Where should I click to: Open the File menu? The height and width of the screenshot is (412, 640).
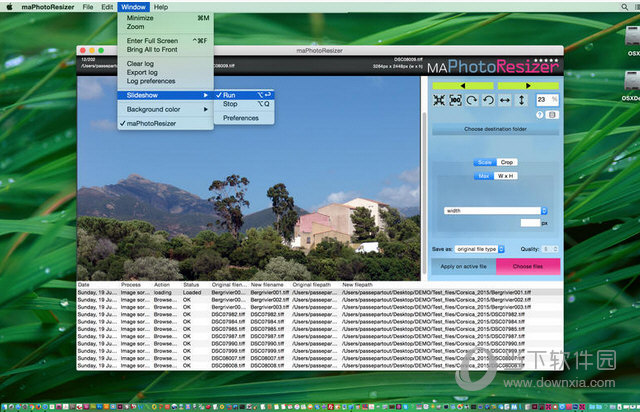(x=88, y=7)
